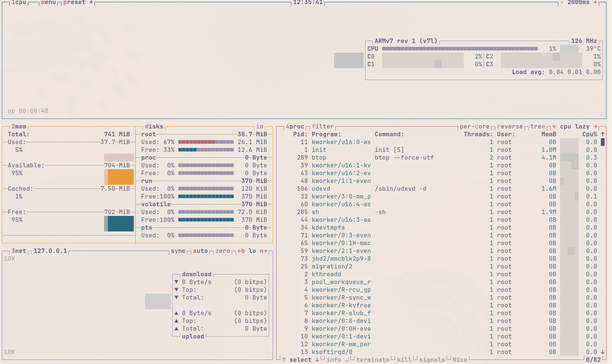This screenshot has width=612, height=364.
Task: Click the MemB column header
Action: tap(549, 134)
